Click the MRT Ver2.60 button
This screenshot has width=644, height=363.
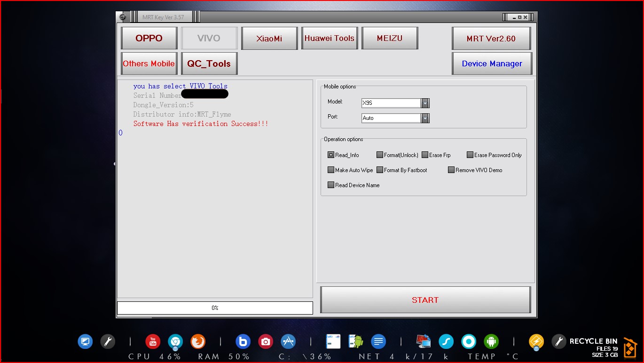(x=492, y=39)
